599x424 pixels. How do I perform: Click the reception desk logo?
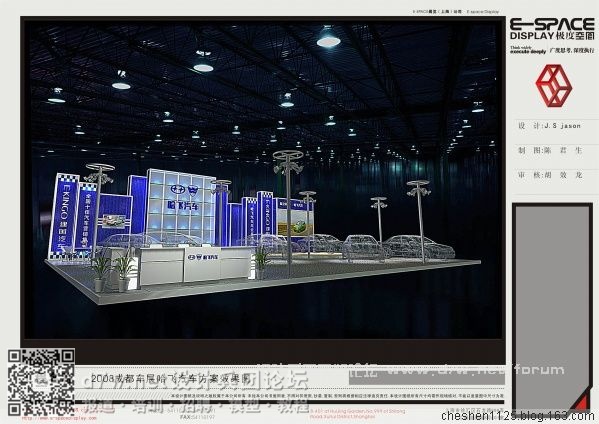pos(203,257)
